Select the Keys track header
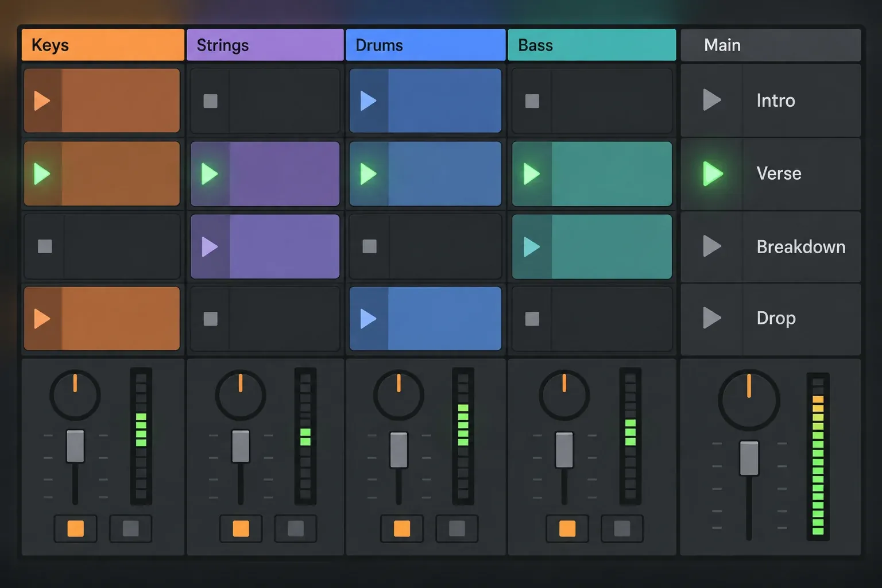 pos(103,45)
